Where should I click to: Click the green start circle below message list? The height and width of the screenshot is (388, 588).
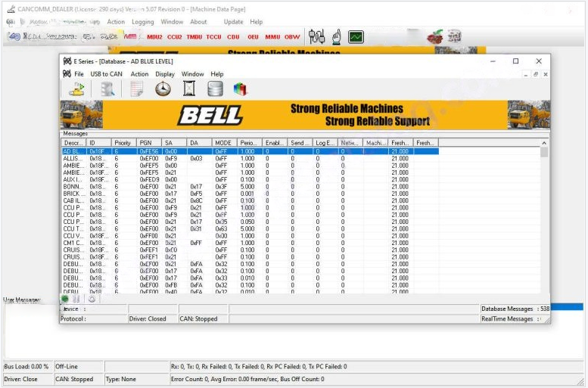coord(65,299)
